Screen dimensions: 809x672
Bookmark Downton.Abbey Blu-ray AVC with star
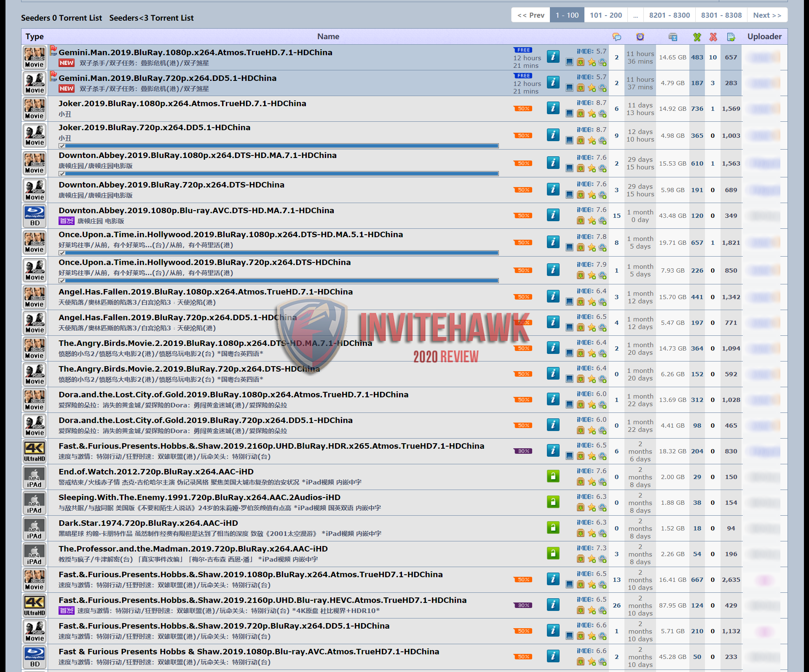(592, 221)
